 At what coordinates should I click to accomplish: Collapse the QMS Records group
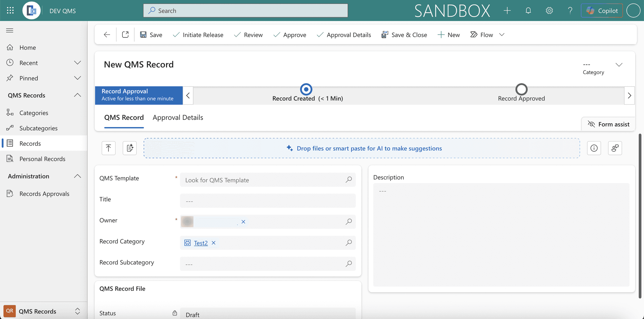(77, 95)
